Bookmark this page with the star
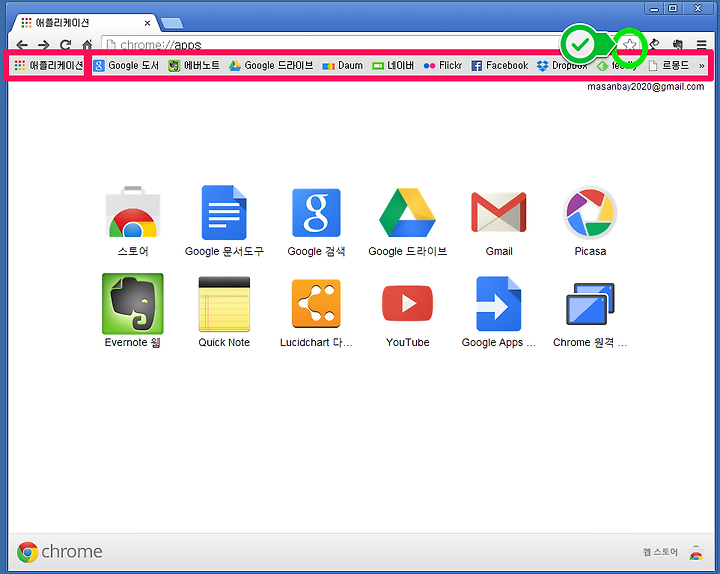The width and height of the screenshot is (720, 574). coord(630,45)
